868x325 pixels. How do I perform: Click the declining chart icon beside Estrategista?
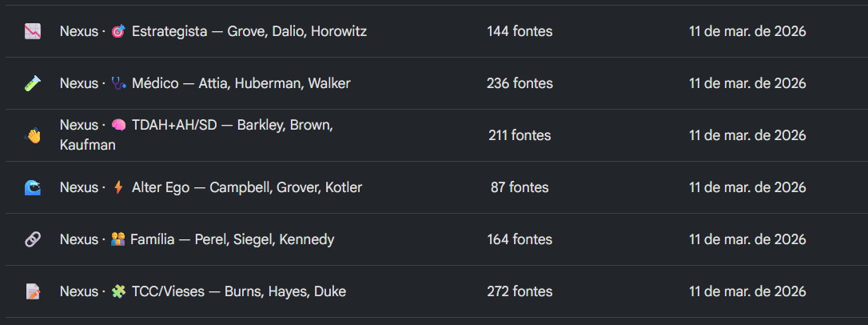[33, 31]
